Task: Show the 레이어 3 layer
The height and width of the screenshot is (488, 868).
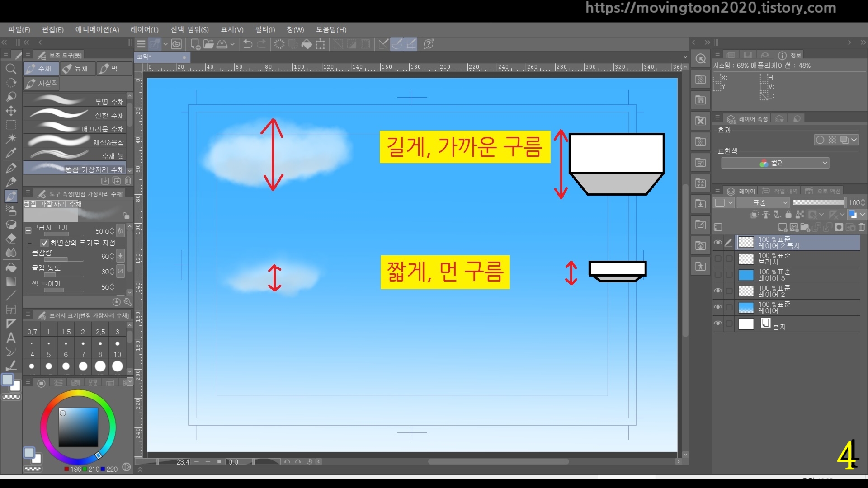Action: point(717,275)
